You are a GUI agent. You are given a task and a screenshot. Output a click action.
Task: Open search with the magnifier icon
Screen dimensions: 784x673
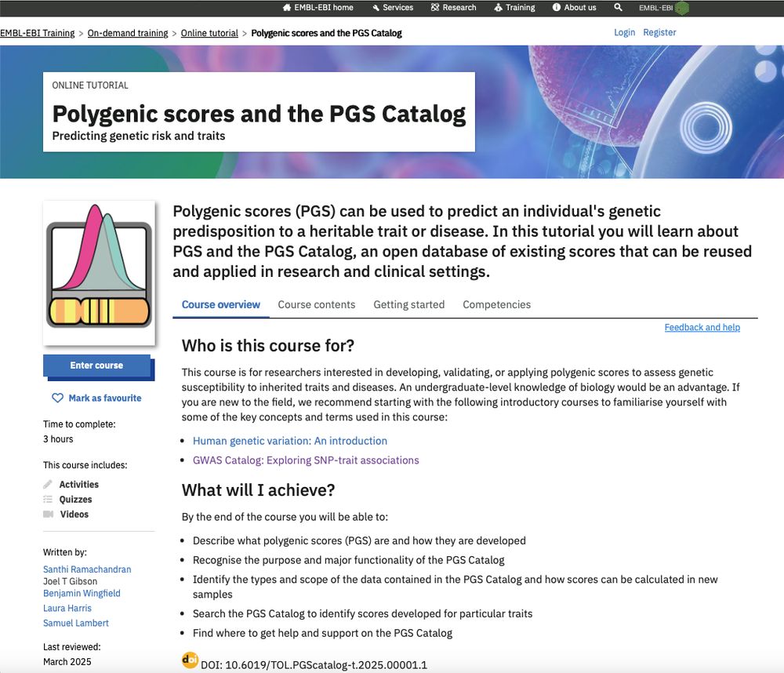point(618,8)
